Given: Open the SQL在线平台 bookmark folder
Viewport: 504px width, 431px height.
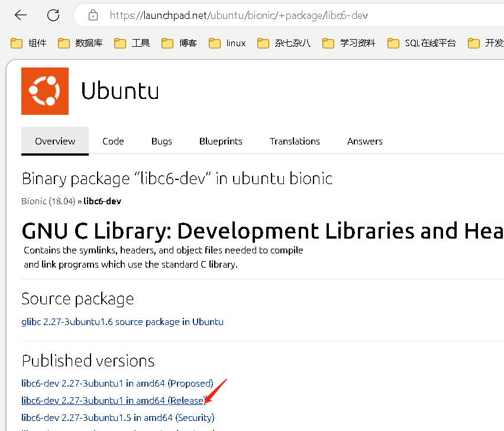Looking at the screenshot, I should point(422,43).
